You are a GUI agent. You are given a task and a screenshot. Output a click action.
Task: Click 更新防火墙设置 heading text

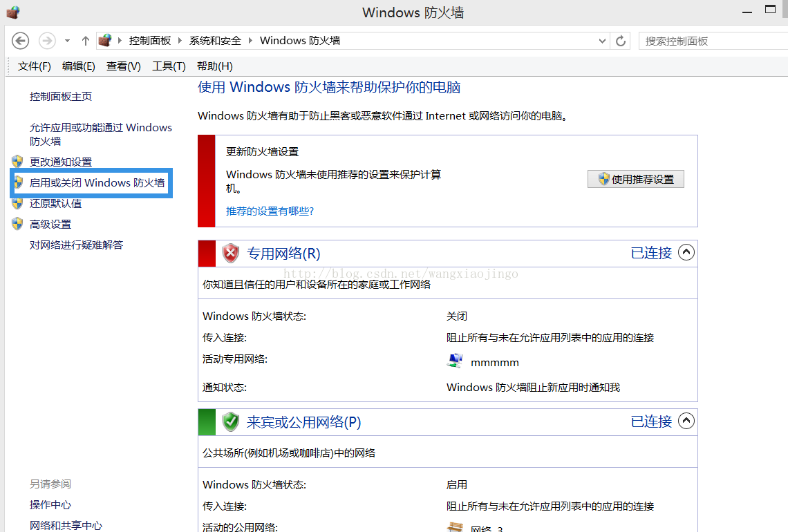(263, 152)
